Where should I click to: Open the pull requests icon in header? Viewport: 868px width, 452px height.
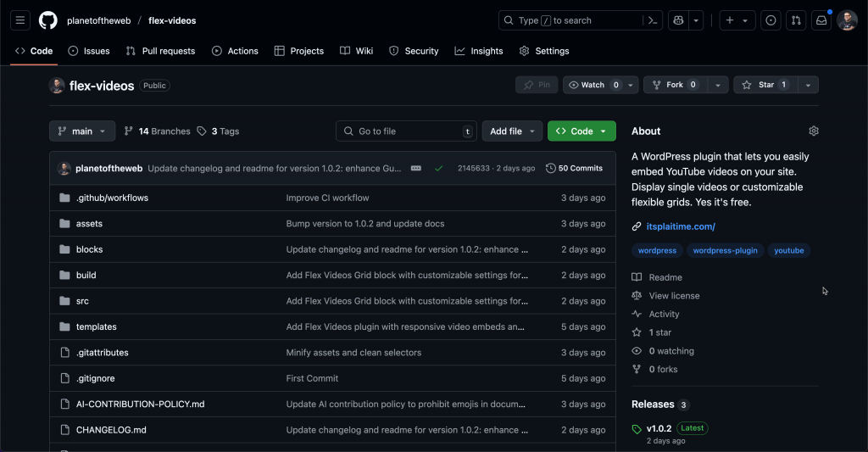click(x=796, y=20)
